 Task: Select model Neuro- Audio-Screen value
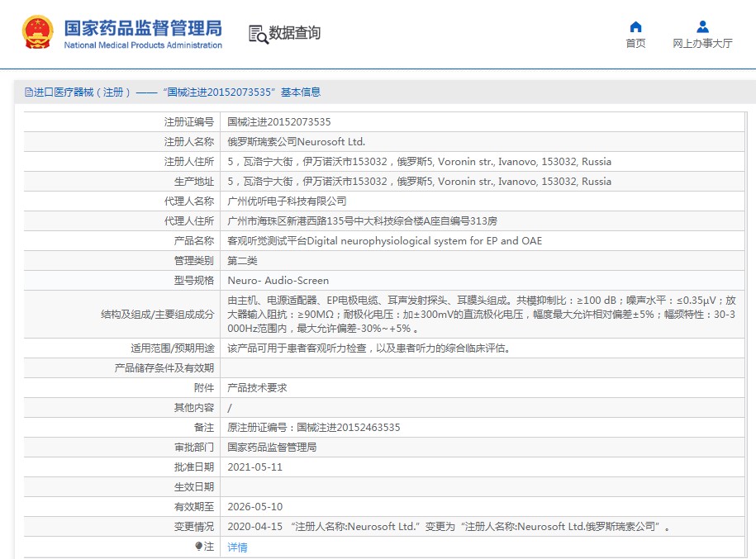[x=278, y=281]
